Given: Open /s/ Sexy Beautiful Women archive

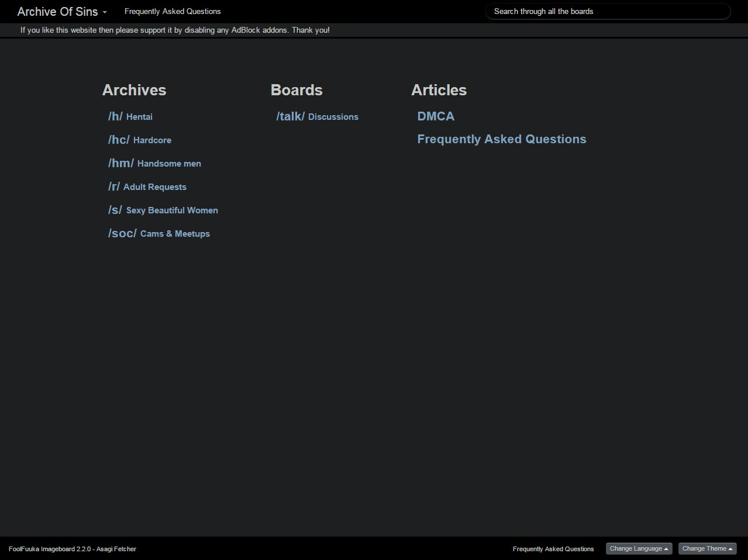Looking at the screenshot, I should click(163, 210).
